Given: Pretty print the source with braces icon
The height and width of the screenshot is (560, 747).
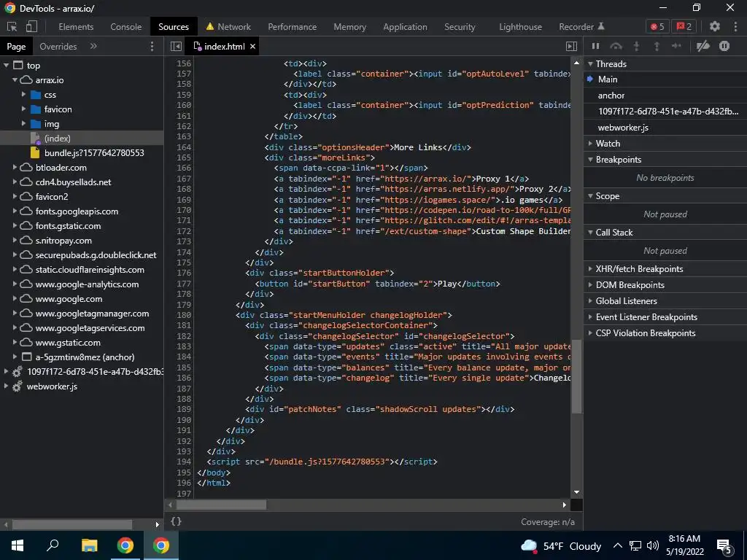Looking at the screenshot, I should [176, 521].
